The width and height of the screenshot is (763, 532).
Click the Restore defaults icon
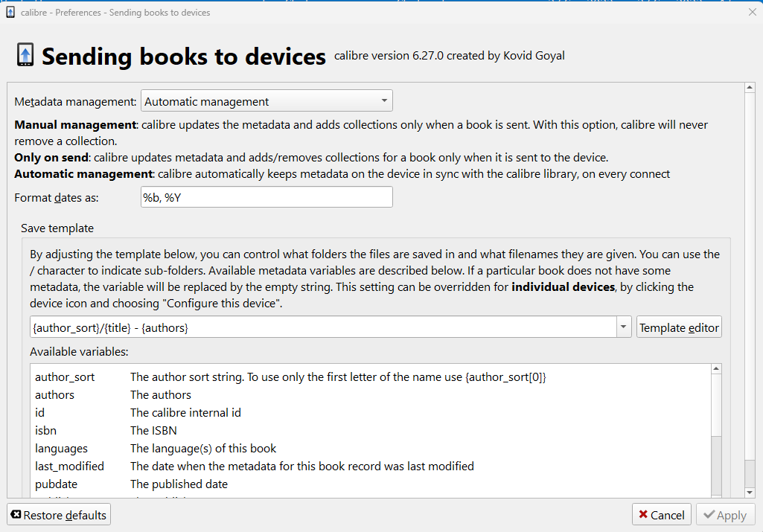[16, 515]
